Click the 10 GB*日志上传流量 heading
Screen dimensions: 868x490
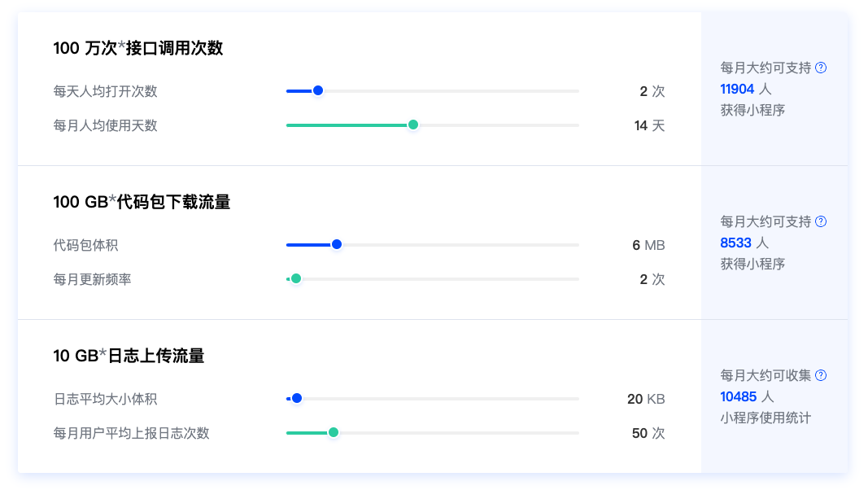pyautogui.click(x=129, y=356)
